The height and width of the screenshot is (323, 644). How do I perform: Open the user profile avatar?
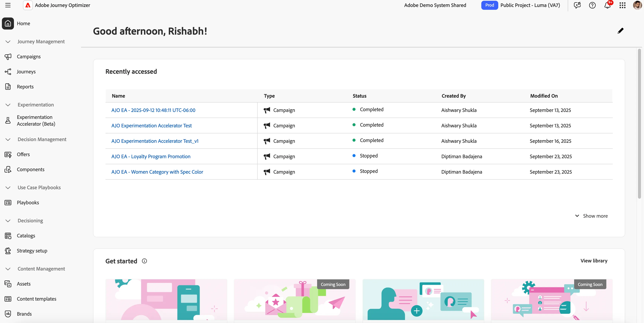(637, 5)
